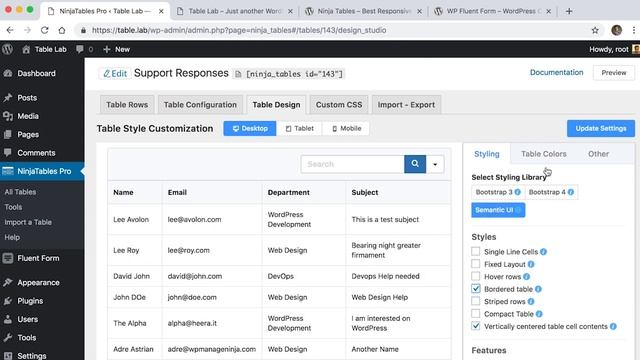Enable Single Line Cells checkbox
Screen dimensions: 640x360
click(x=476, y=251)
